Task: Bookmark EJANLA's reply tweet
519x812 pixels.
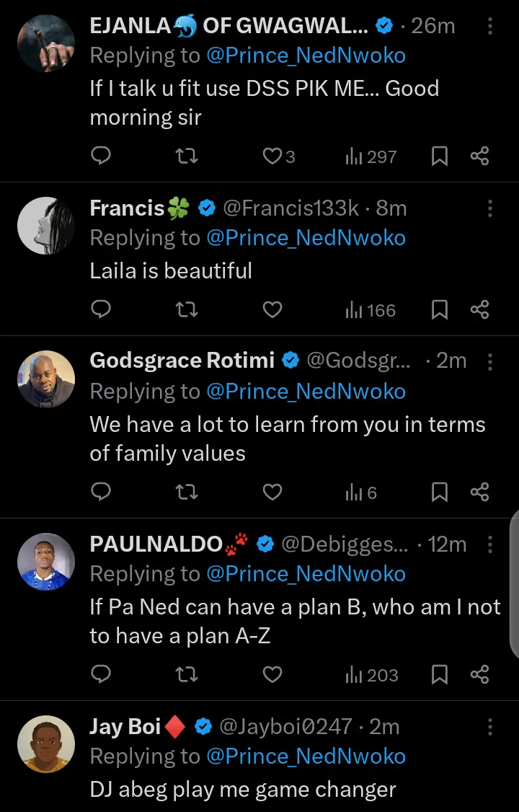Action: coord(439,156)
